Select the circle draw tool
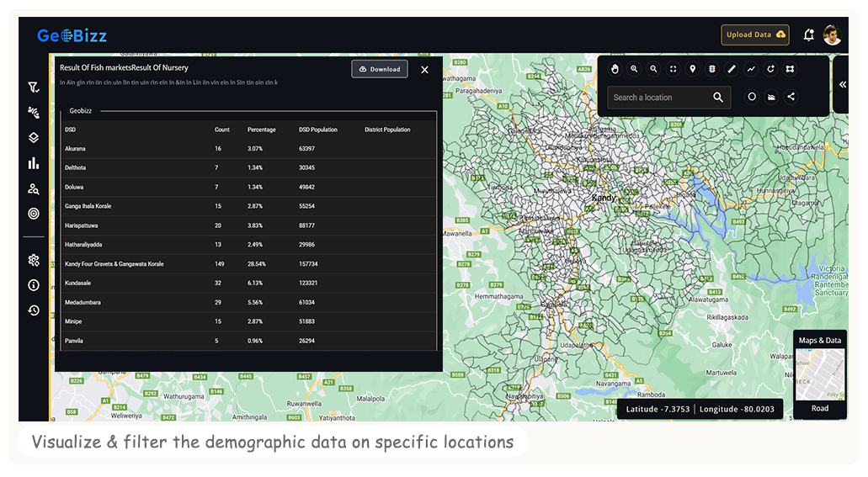This screenshot has width=868, height=477. pyautogui.click(x=752, y=97)
